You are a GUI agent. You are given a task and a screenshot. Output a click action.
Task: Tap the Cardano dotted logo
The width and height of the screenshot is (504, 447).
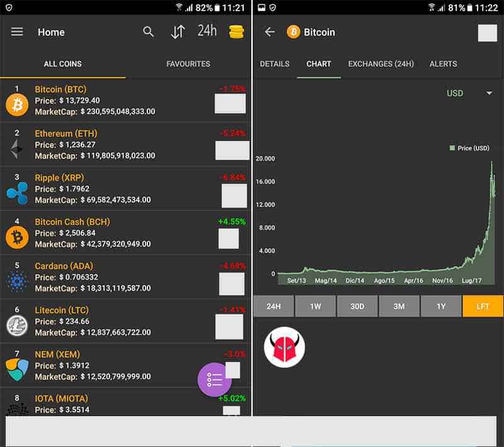17,281
